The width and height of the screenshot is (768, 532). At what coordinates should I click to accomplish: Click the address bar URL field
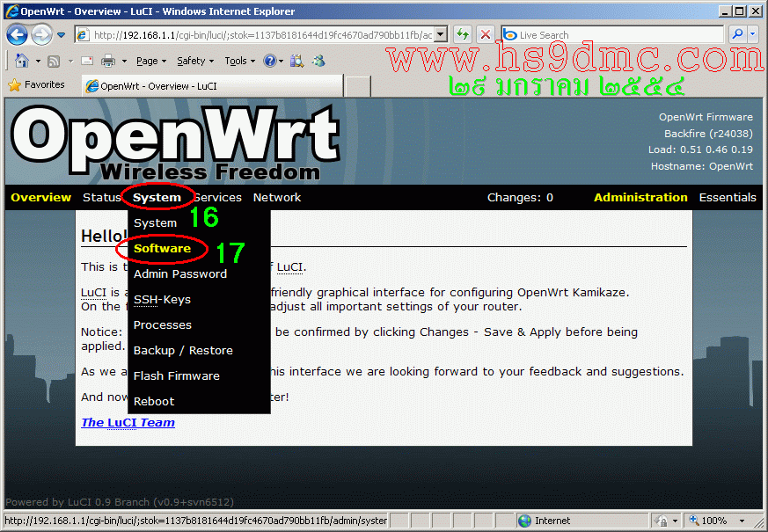pyautogui.click(x=261, y=35)
